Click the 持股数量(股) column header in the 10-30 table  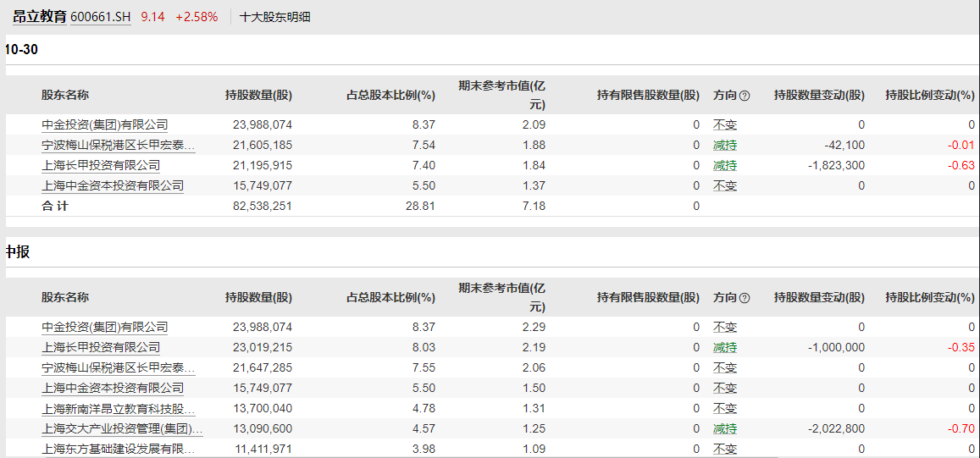pos(258,96)
